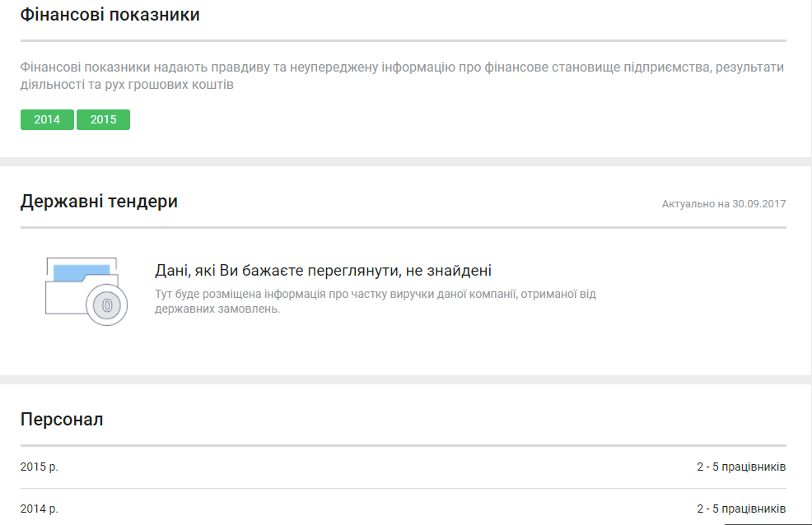
Task: Click the blue document inside the folder illustration
Action: 80,272
